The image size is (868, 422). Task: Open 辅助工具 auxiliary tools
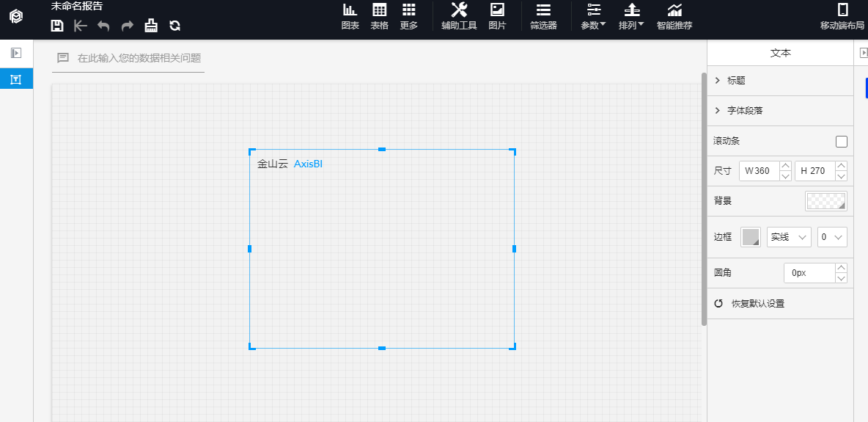point(459,17)
